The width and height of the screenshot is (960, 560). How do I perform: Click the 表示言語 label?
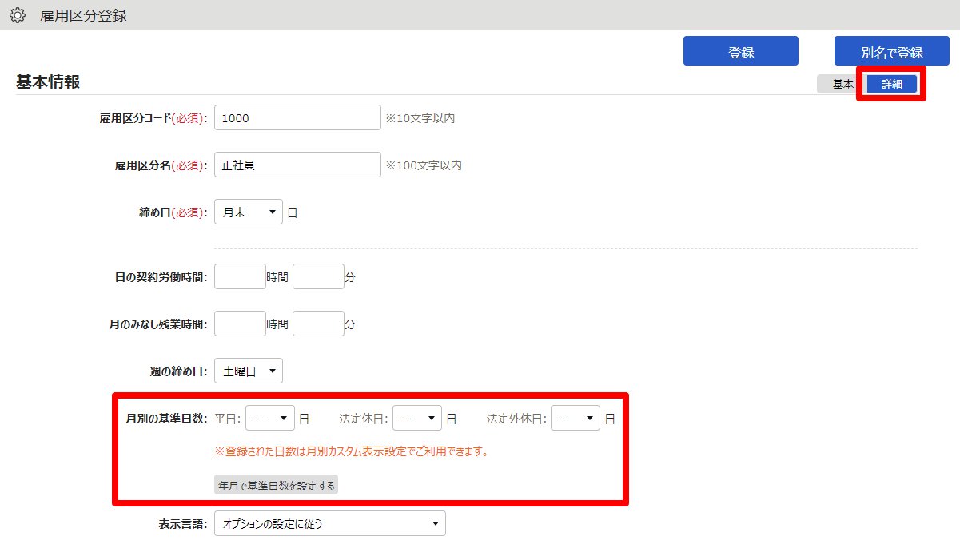[x=183, y=524]
